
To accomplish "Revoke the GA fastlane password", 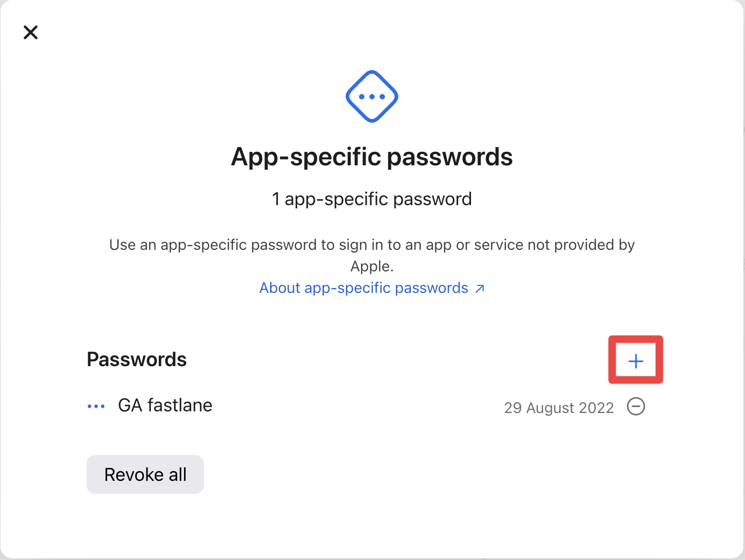I will (636, 407).
